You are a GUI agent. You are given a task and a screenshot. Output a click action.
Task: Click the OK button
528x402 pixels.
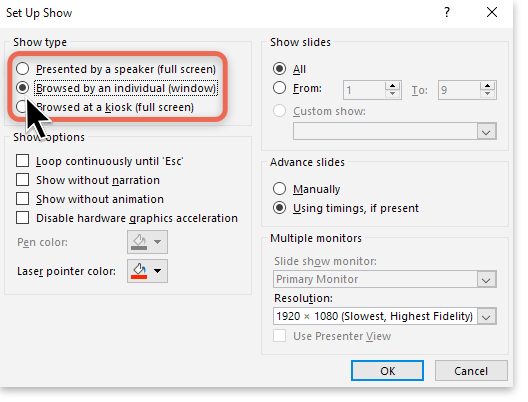387,371
